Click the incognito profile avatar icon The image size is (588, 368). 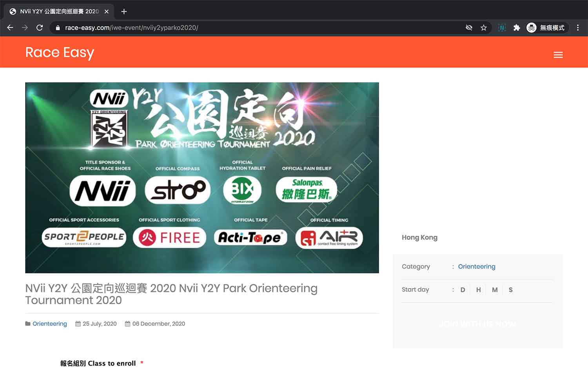coord(531,27)
